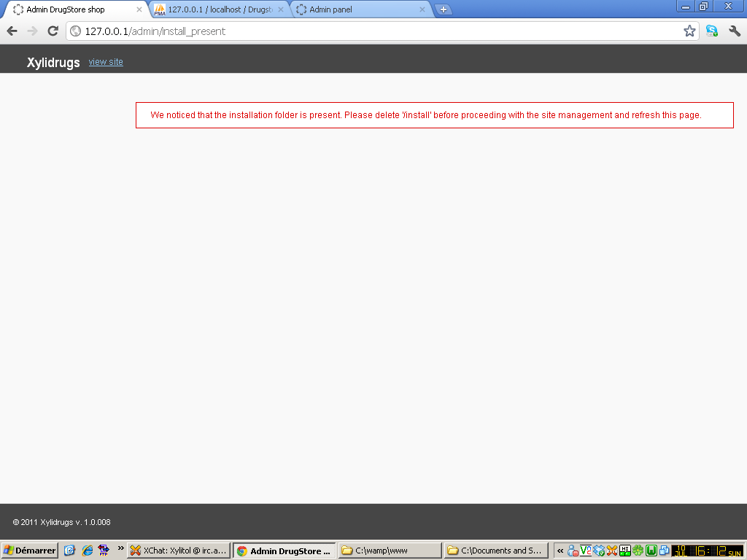Click the address bar URL field
This screenshot has width=747, height=560.
click(x=382, y=31)
